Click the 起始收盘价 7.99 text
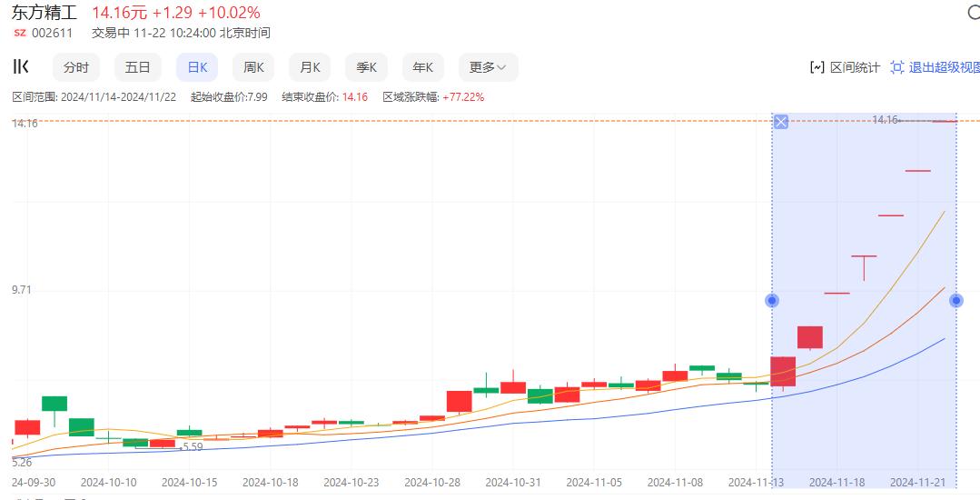This screenshot has height=500, width=980. click(229, 97)
